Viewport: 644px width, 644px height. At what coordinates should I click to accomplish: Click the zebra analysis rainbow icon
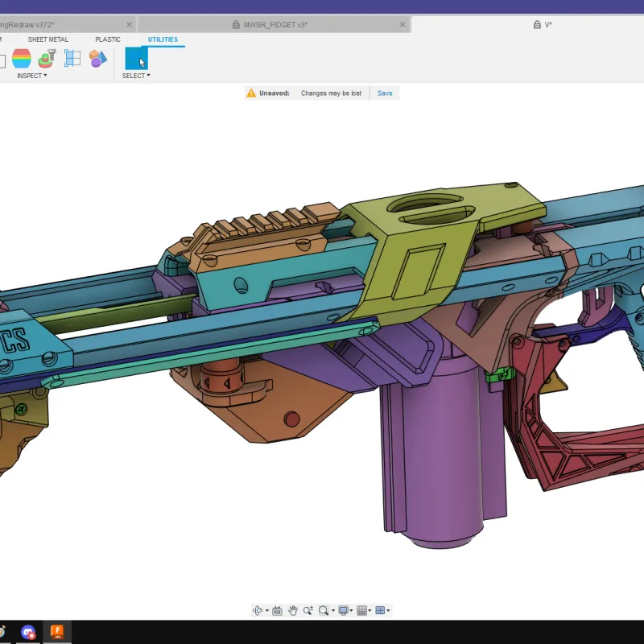pos(22,58)
